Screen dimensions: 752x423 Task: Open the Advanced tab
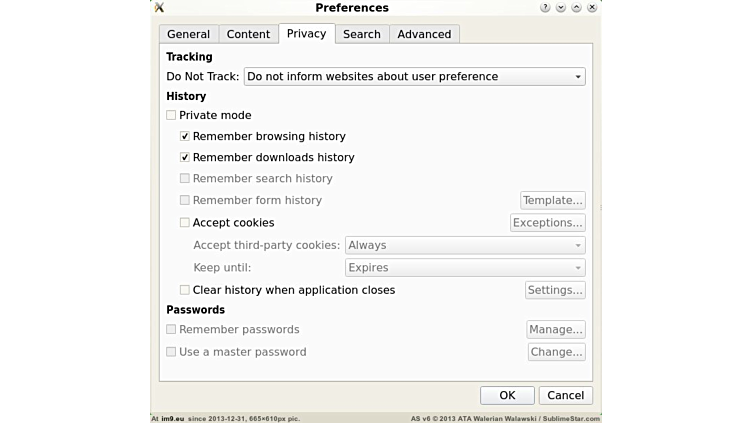click(x=424, y=34)
